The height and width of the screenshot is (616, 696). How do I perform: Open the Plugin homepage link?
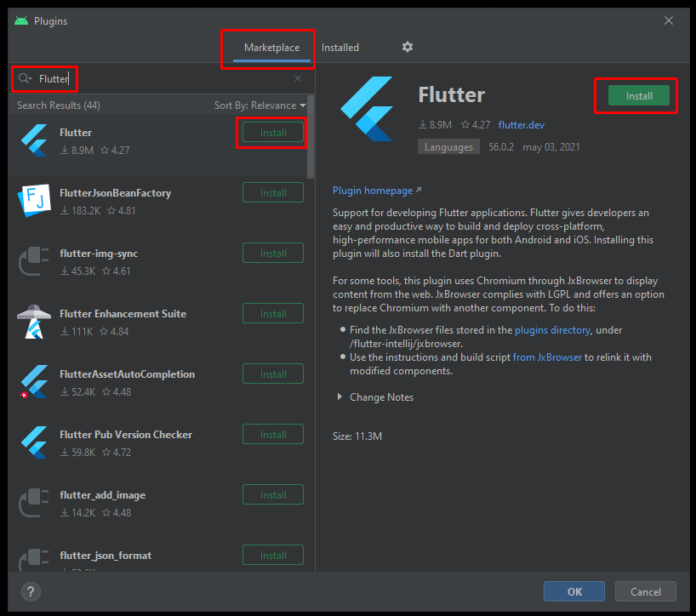377,191
